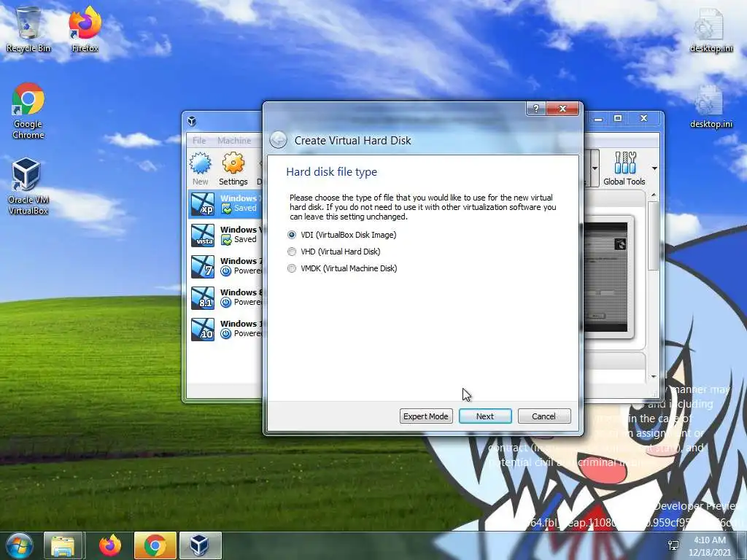Expand the Machine Tools dropdown arrow
This screenshot has width=747, height=560.
click(595, 168)
